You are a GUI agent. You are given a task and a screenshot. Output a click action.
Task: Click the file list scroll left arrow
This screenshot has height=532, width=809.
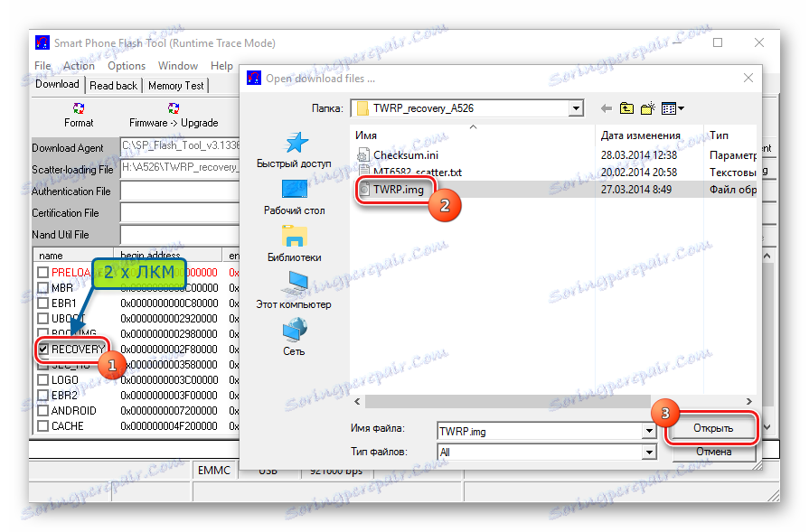[x=357, y=401]
